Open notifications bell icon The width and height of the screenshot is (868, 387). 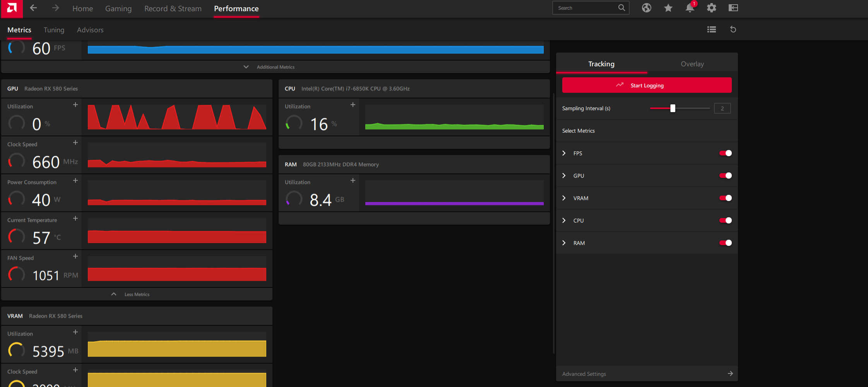point(690,8)
